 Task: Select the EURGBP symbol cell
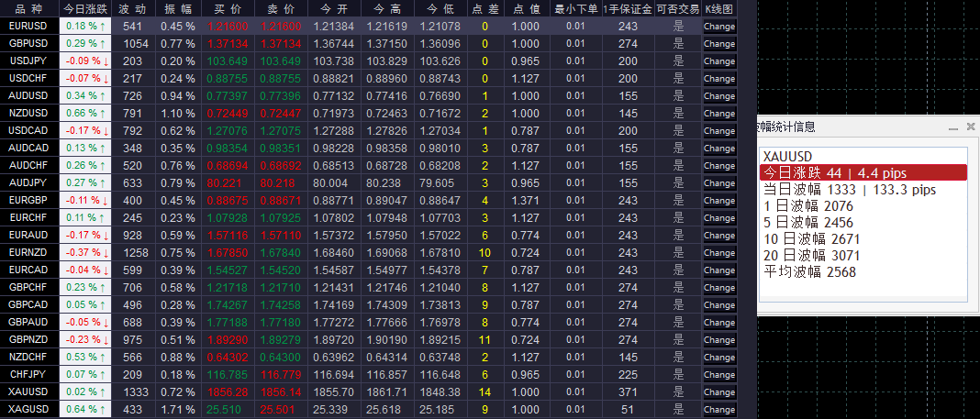point(29,201)
